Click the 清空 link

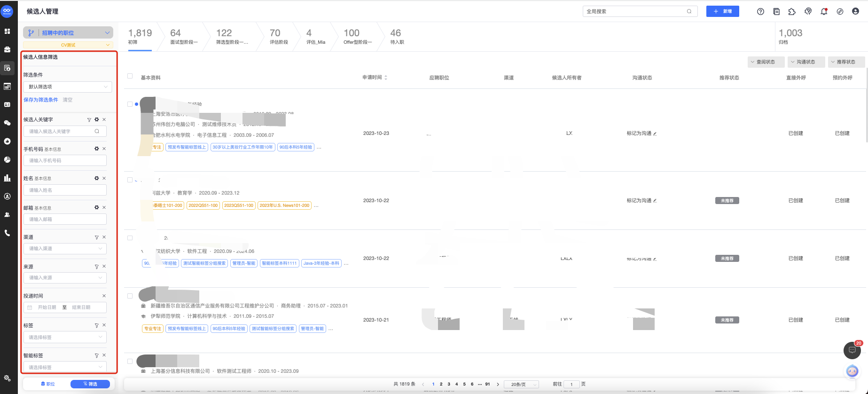coord(68,100)
